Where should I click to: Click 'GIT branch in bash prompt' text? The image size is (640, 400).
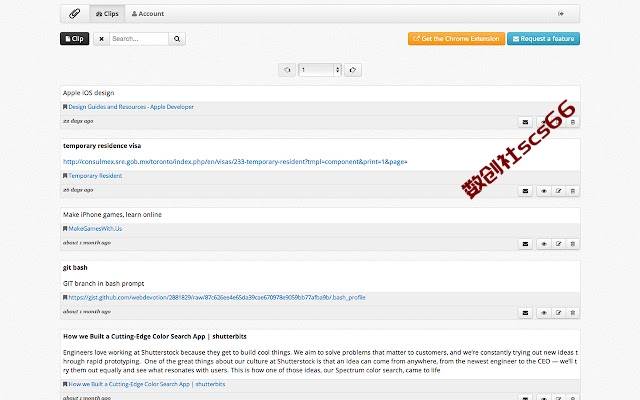[x=104, y=284]
